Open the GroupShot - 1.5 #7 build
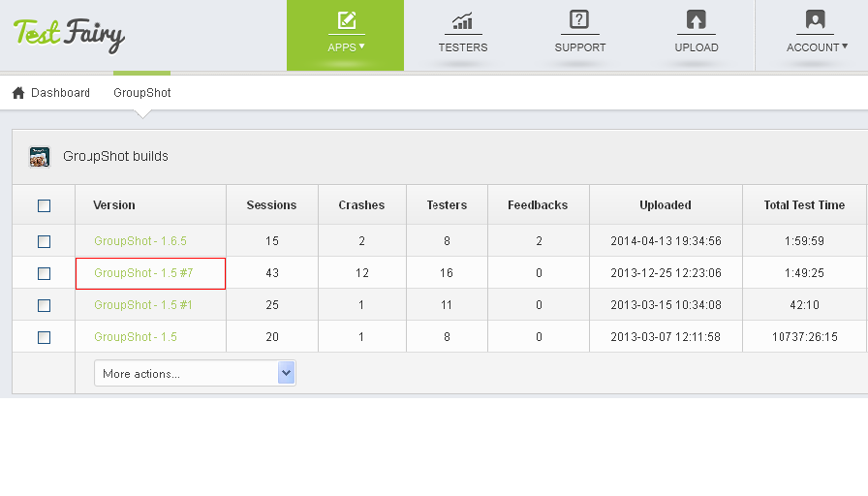 [x=143, y=273]
